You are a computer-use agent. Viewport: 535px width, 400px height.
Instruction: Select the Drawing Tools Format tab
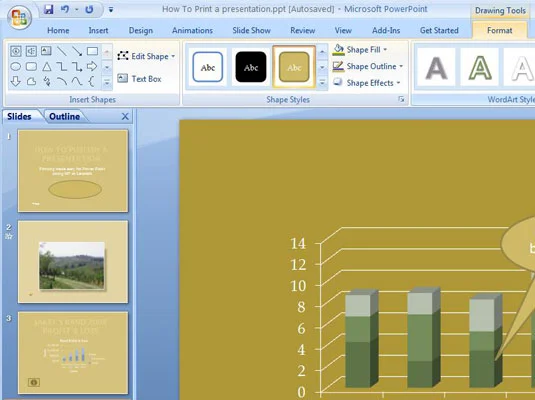coord(500,30)
